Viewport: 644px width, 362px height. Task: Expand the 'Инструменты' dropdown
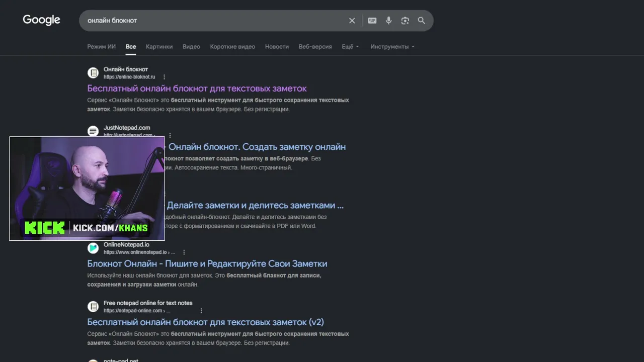pos(392,47)
